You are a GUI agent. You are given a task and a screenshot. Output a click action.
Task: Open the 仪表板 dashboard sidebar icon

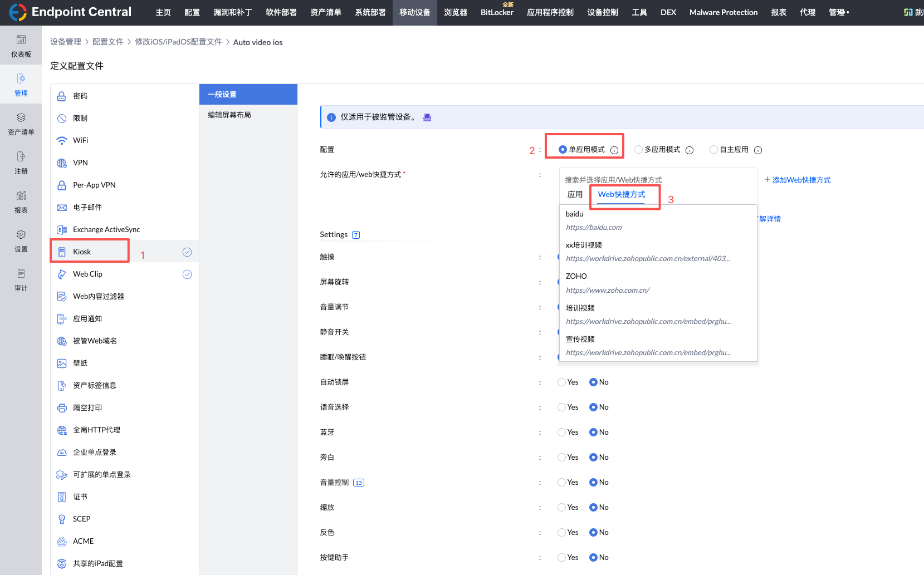pyautogui.click(x=21, y=46)
